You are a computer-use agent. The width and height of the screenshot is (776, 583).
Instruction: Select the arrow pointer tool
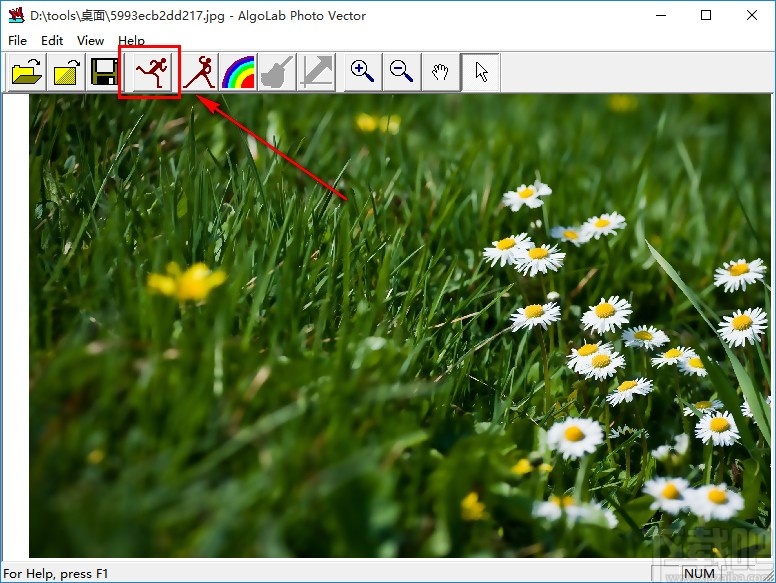point(481,72)
